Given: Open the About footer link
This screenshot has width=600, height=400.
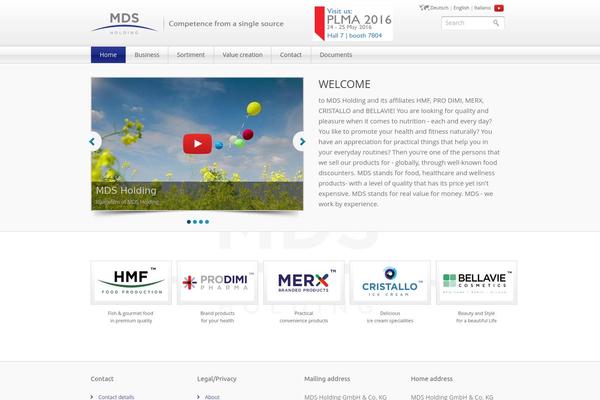Looking at the screenshot, I should (x=212, y=397).
